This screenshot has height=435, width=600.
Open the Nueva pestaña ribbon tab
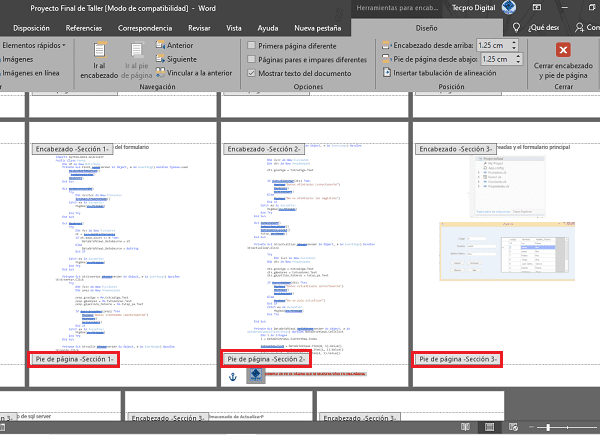click(317, 29)
